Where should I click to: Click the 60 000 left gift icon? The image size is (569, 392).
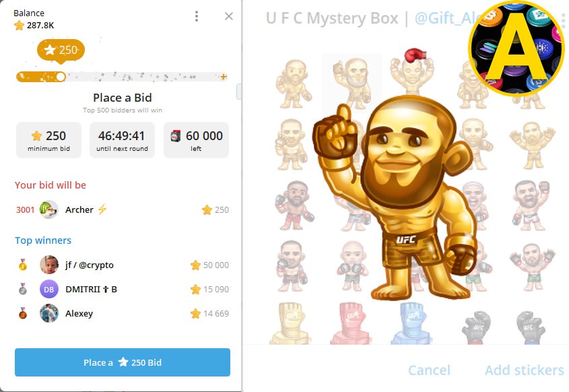176,136
